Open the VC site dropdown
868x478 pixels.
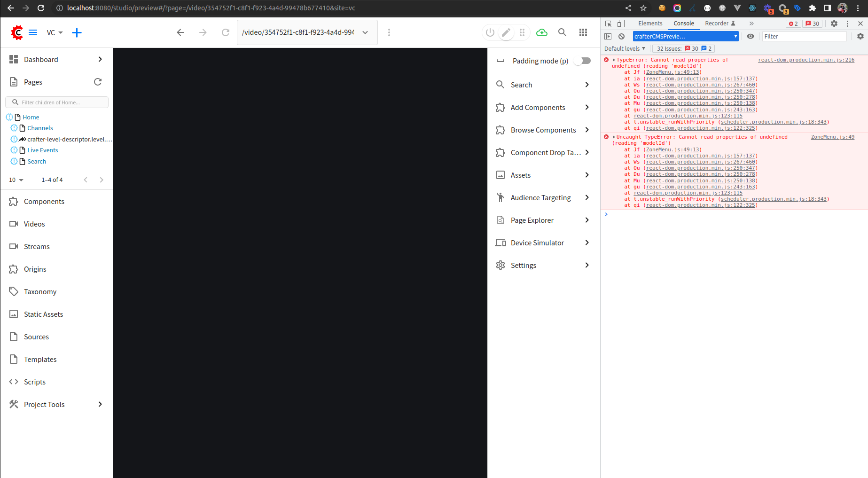click(55, 32)
